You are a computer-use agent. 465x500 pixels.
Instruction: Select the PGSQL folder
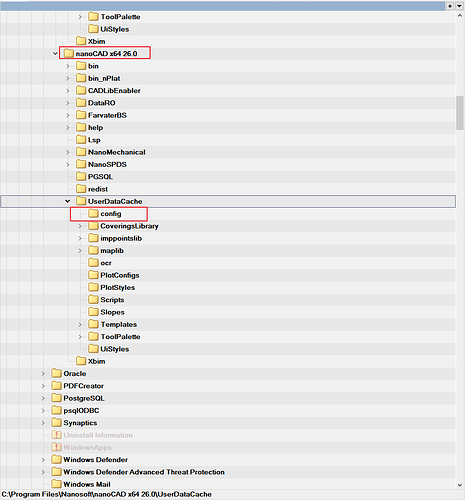(x=100, y=177)
